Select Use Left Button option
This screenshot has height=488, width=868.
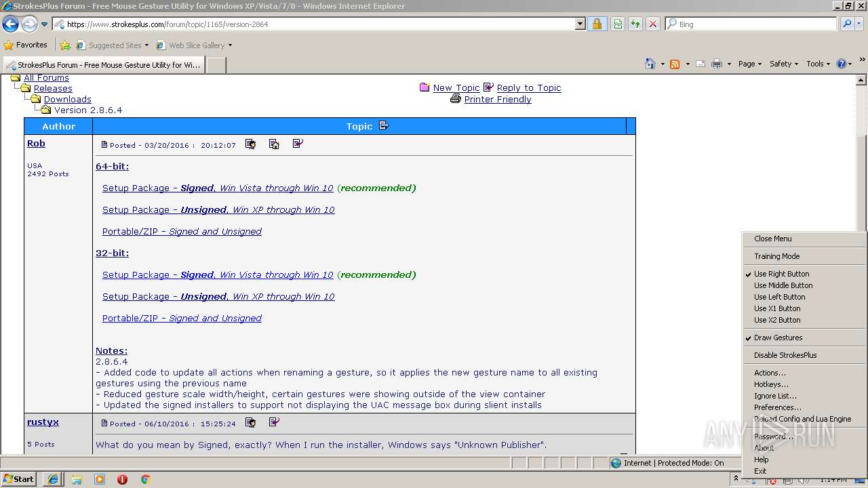tap(804, 297)
